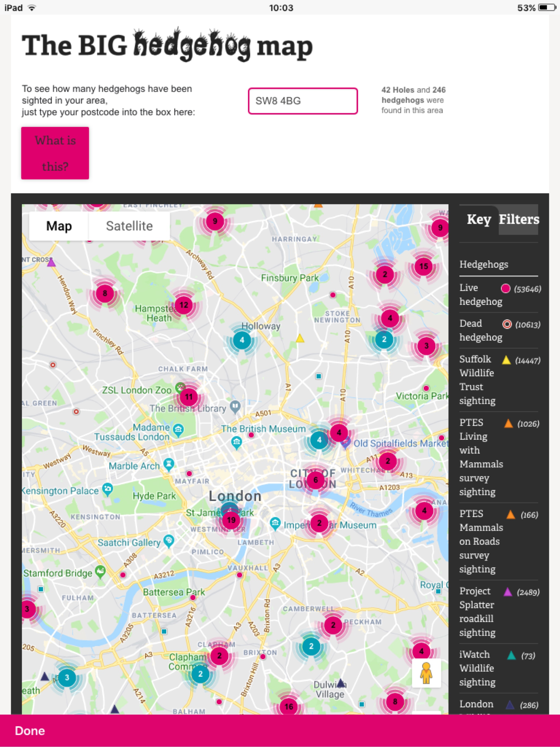Select the pink cluster 3 near Fulham
This screenshot has height=747, width=560.
28,609
